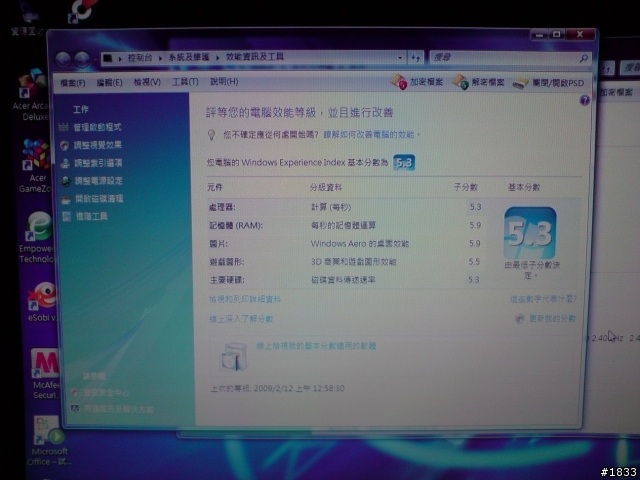The width and height of the screenshot is (640, 480).
Task: Open McAfee Security desktop shortcut
Action: pyautogui.click(x=46, y=374)
